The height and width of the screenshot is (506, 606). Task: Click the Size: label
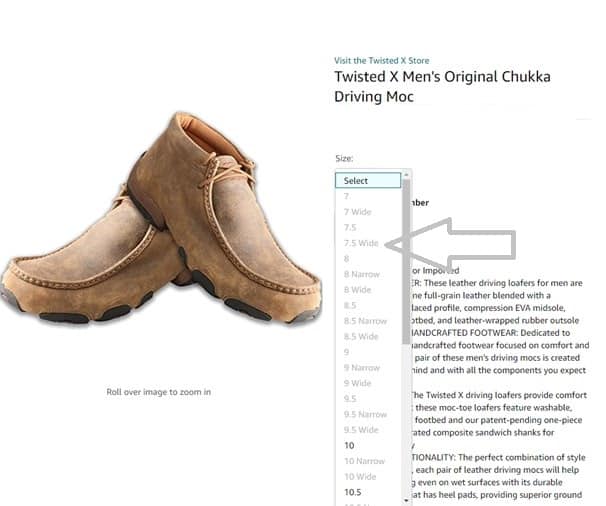tap(344, 158)
